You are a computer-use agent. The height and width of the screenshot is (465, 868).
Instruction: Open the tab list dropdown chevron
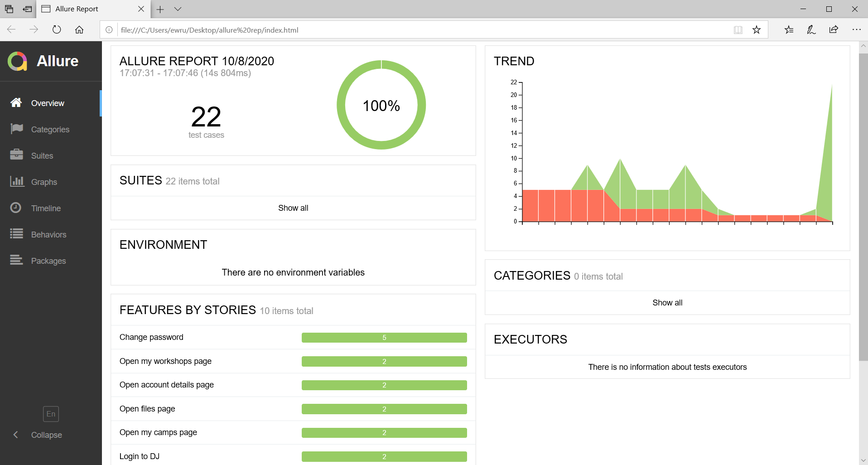tap(178, 9)
